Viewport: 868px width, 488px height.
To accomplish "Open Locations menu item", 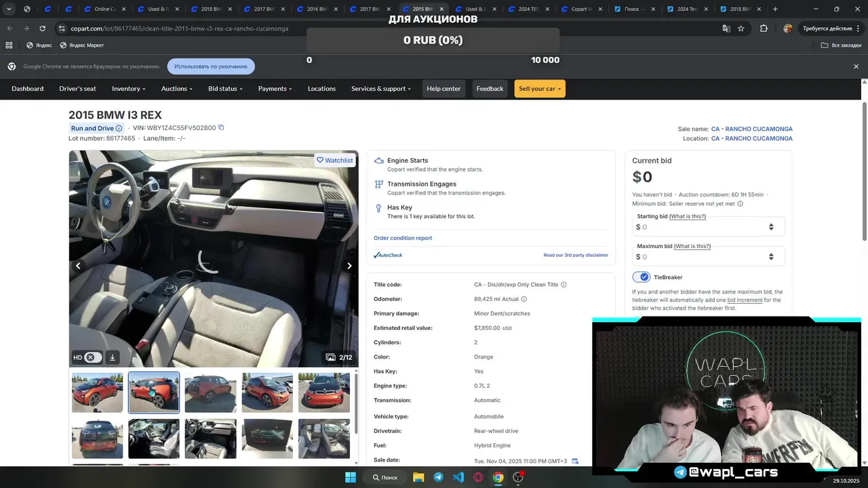I will click(321, 89).
